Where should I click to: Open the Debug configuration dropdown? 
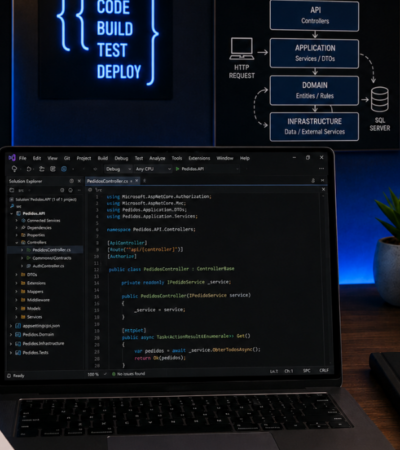118,169
